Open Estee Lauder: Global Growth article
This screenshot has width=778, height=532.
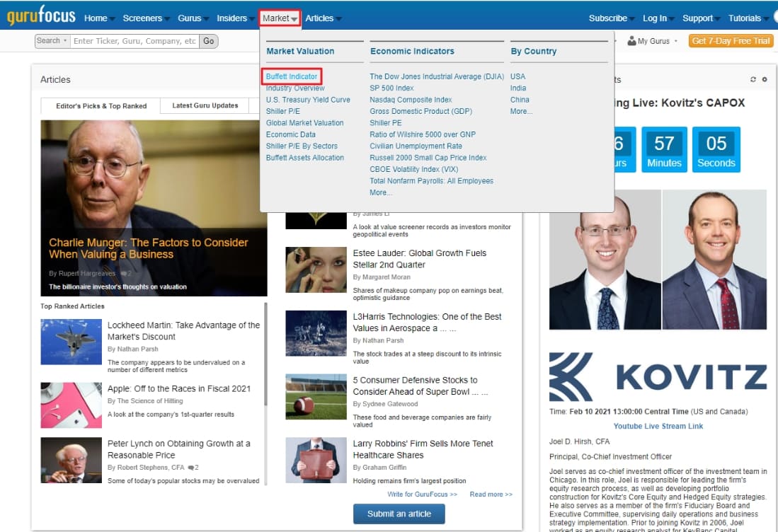[420, 259]
